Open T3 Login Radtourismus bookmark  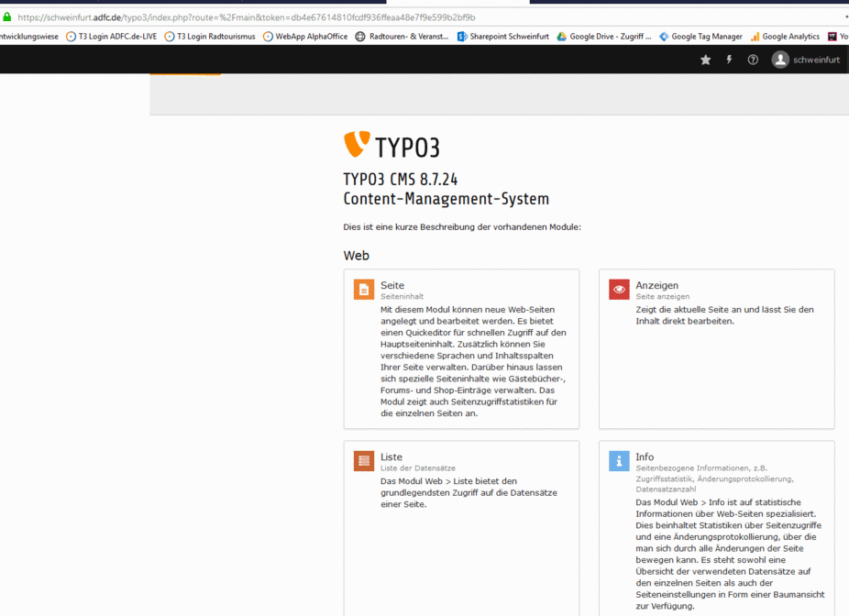pyautogui.click(x=209, y=37)
